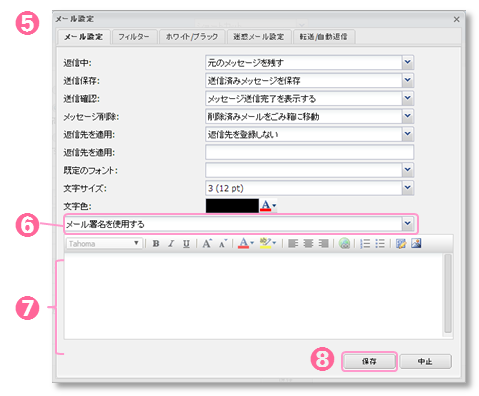This screenshot has height=396, width=479.
Task: Click the highlight color icon in toolbar
Action: [265, 243]
